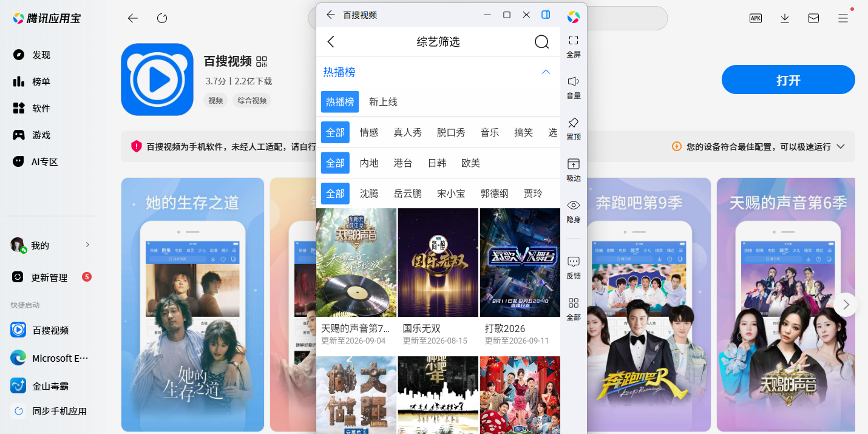Select the 新上线 sort option

pyautogui.click(x=384, y=102)
